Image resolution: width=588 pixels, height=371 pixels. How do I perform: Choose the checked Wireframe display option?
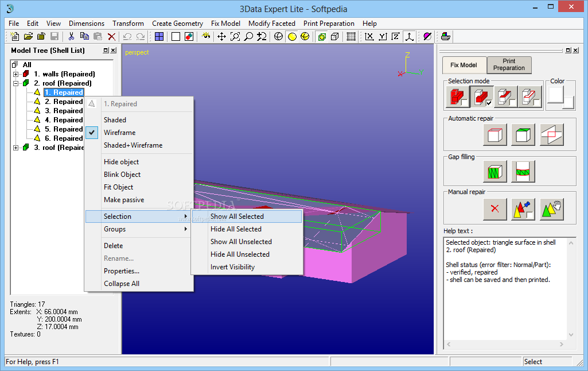(139, 133)
